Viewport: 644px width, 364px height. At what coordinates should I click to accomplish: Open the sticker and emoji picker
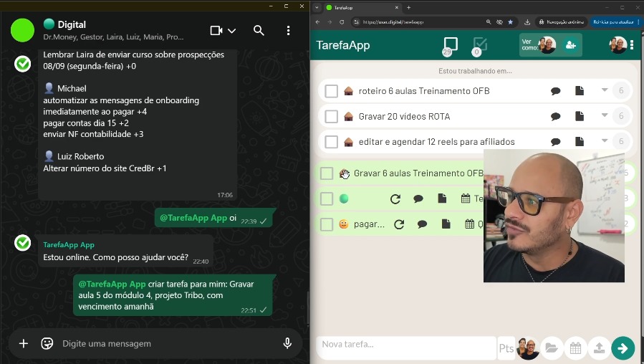(47, 343)
